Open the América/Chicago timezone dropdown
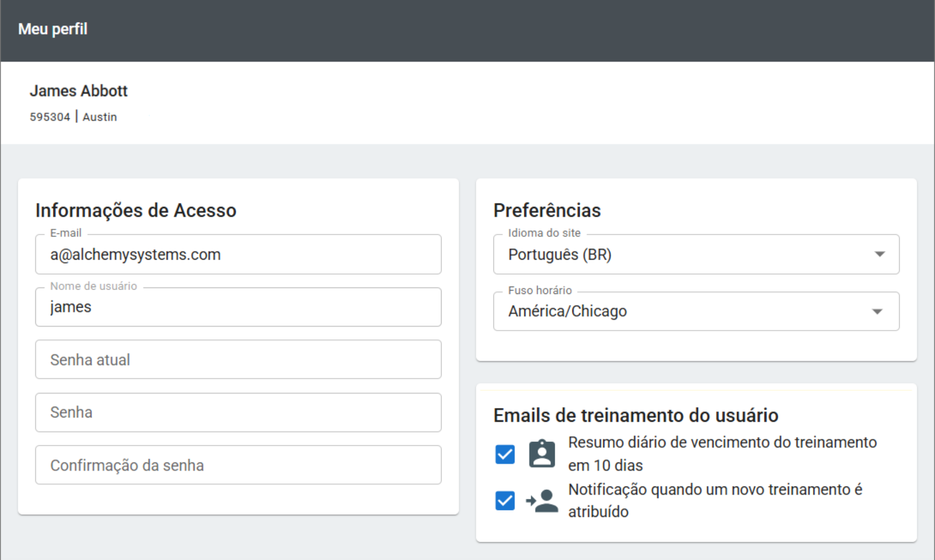This screenshot has width=935, height=560. [696, 311]
